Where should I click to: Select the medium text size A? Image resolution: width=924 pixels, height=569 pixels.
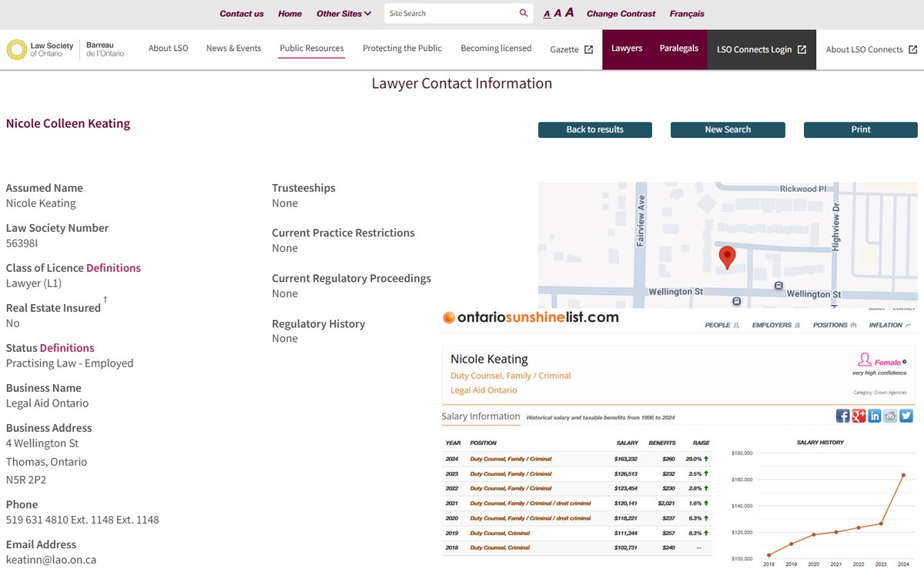coord(557,13)
